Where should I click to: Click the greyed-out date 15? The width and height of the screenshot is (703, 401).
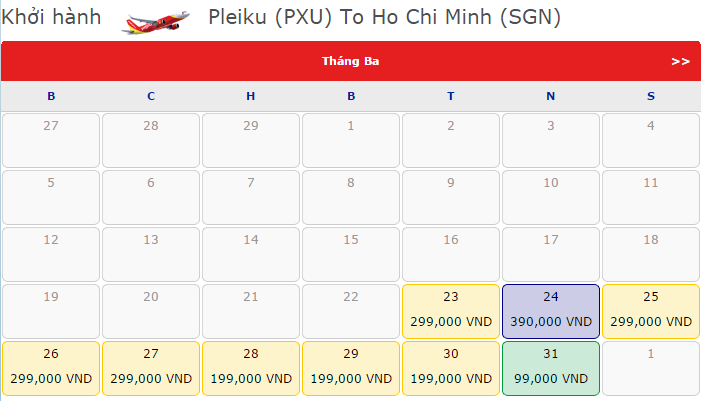[x=351, y=254]
